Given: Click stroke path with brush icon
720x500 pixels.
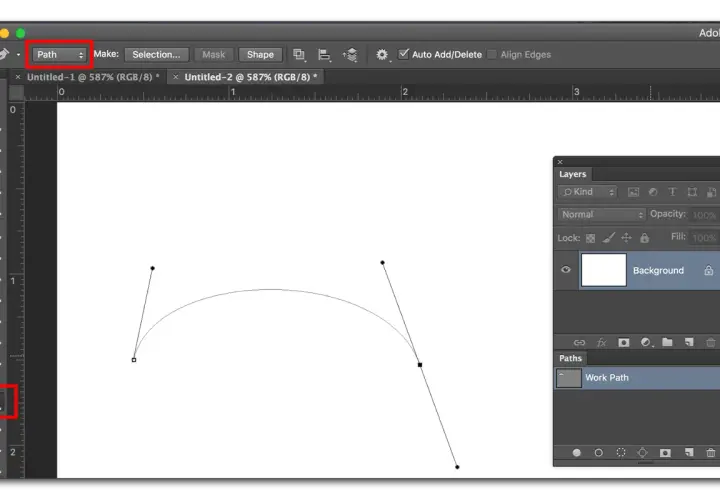Looking at the screenshot, I should (x=598, y=453).
